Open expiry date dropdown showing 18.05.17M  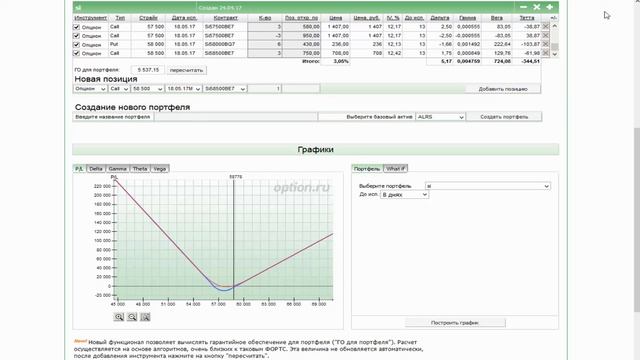click(184, 89)
